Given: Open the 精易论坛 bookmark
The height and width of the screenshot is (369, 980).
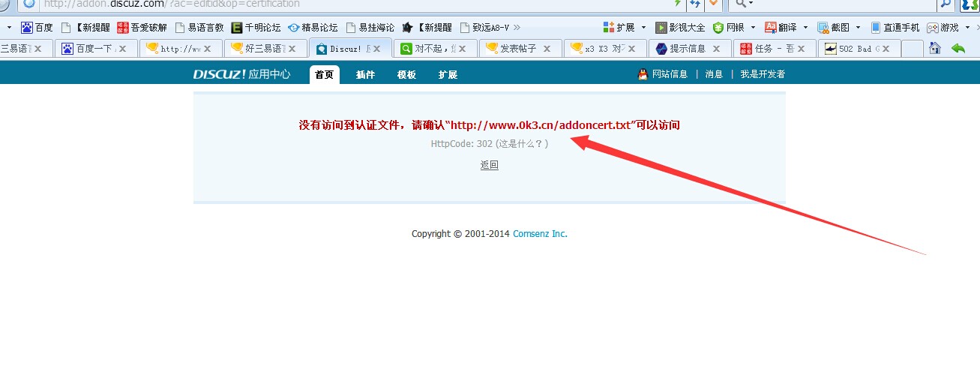Looking at the screenshot, I should pyautogui.click(x=313, y=28).
